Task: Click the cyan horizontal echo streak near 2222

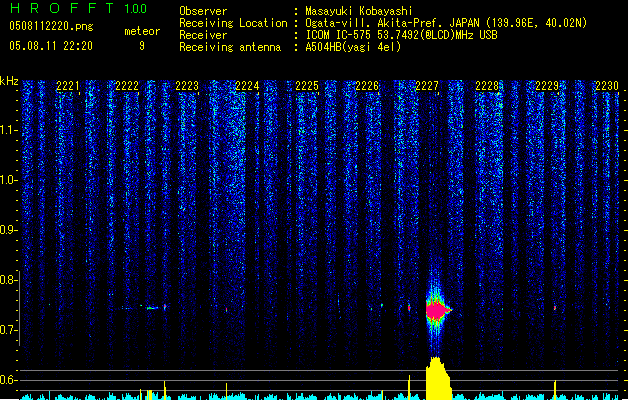Action: [152, 308]
